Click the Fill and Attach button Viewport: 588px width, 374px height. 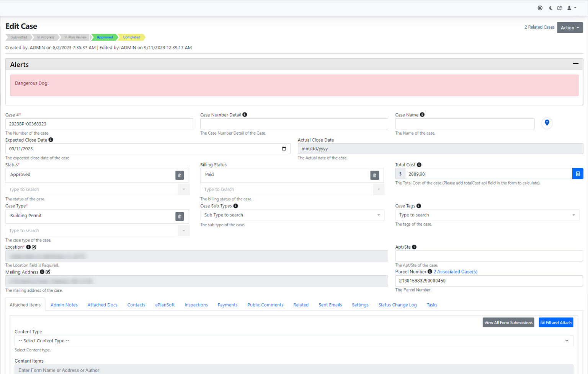coord(556,322)
